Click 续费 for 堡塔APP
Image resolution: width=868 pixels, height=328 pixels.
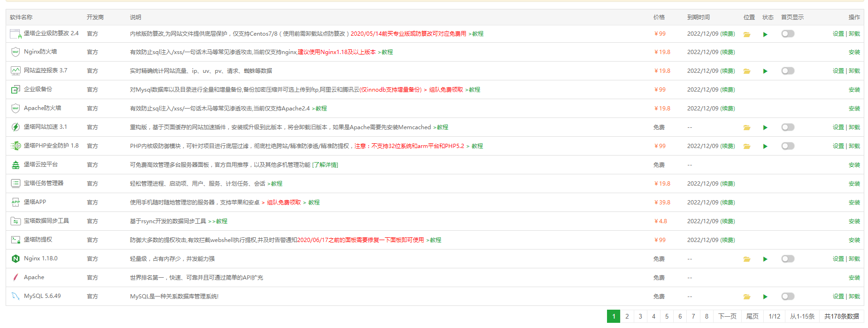(728, 203)
